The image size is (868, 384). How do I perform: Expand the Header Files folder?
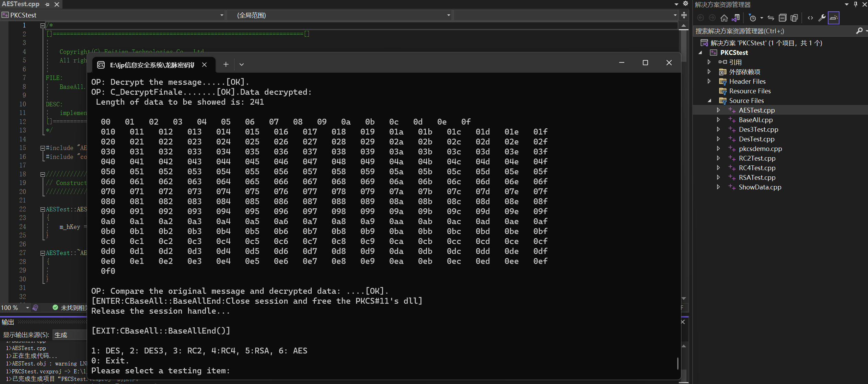pyautogui.click(x=709, y=81)
